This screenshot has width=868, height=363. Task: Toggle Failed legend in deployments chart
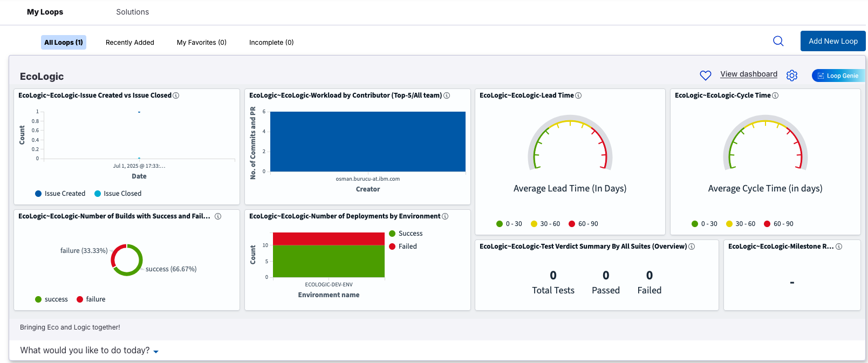[403, 246]
